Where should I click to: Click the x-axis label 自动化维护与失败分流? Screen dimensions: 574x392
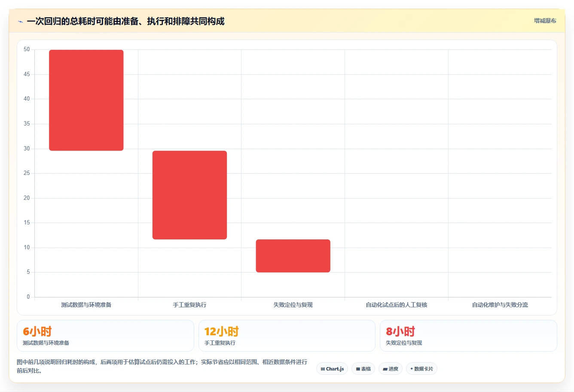tap(500, 305)
